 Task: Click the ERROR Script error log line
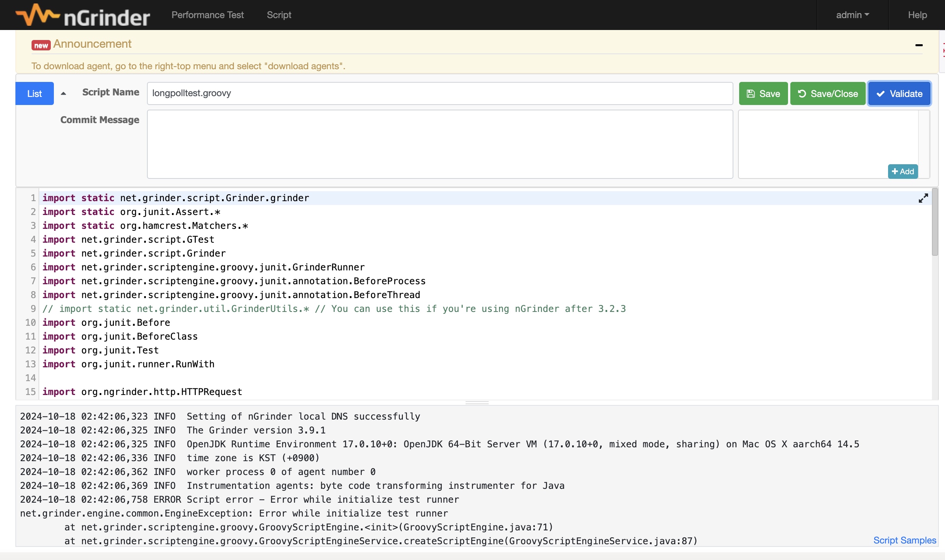pyautogui.click(x=239, y=500)
